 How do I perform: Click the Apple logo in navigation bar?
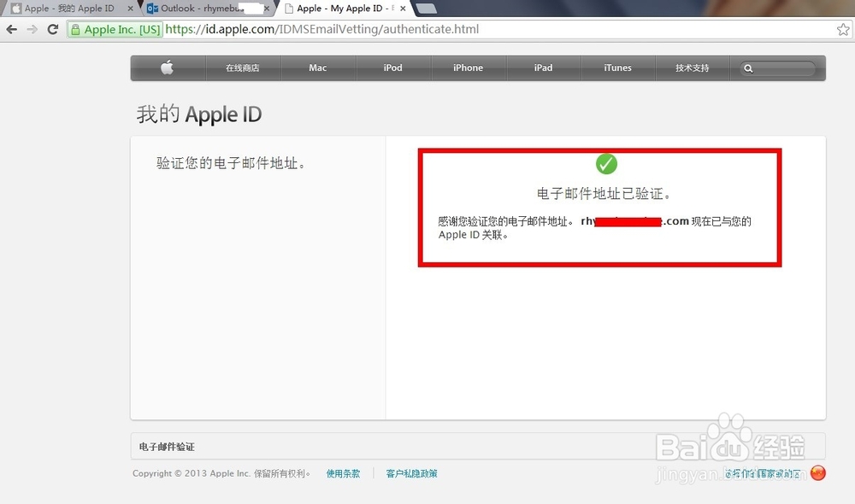168,67
